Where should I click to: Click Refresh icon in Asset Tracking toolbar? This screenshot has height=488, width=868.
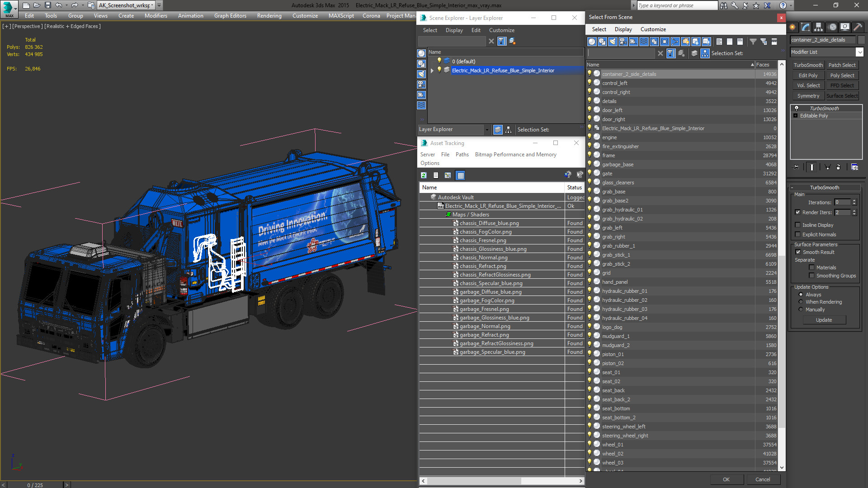[424, 175]
